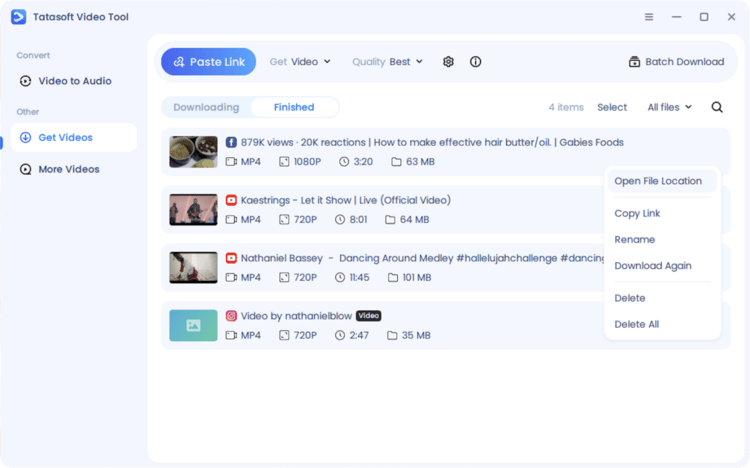Click the Facebook icon on Gabies Foods row
750x468 pixels.
[x=231, y=142]
